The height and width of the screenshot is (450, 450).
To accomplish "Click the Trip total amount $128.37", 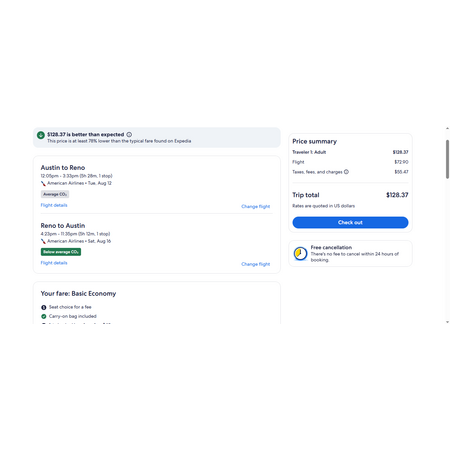I will click(x=397, y=195).
